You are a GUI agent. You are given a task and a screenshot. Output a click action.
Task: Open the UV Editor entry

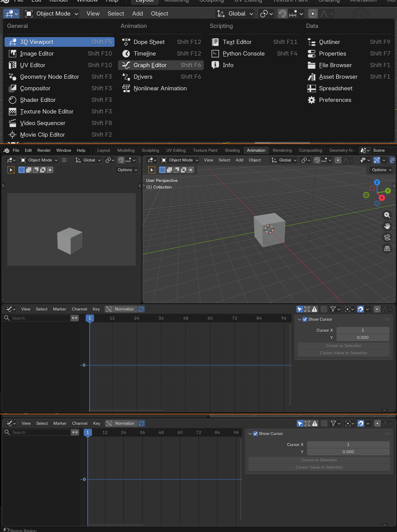59,65
